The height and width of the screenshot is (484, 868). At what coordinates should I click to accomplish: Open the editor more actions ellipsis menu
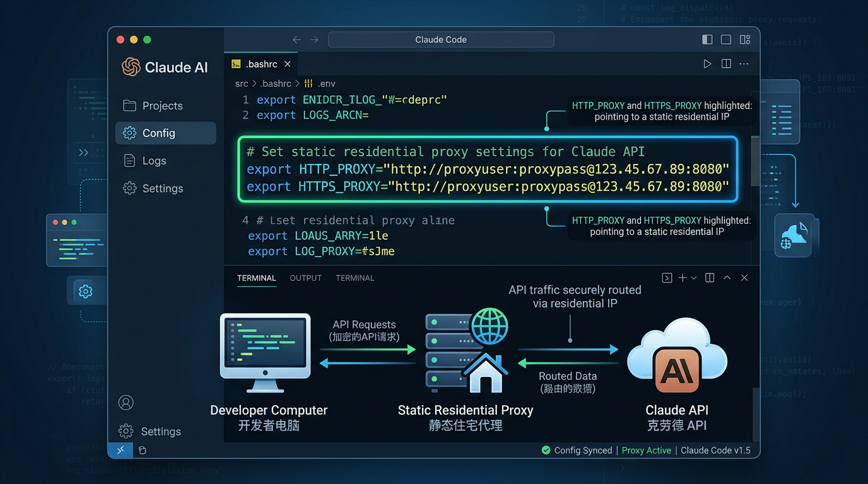(x=744, y=64)
